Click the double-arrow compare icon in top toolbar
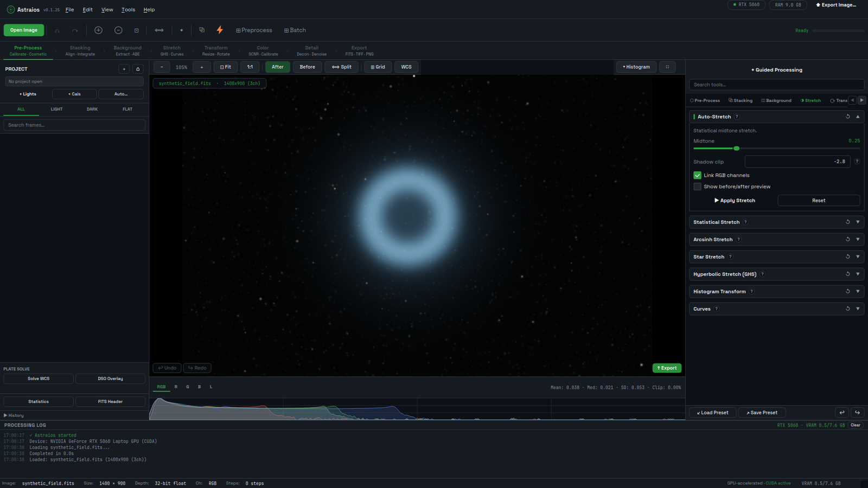Image resolution: width=868 pixels, height=488 pixels. pyautogui.click(x=159, y=30)
